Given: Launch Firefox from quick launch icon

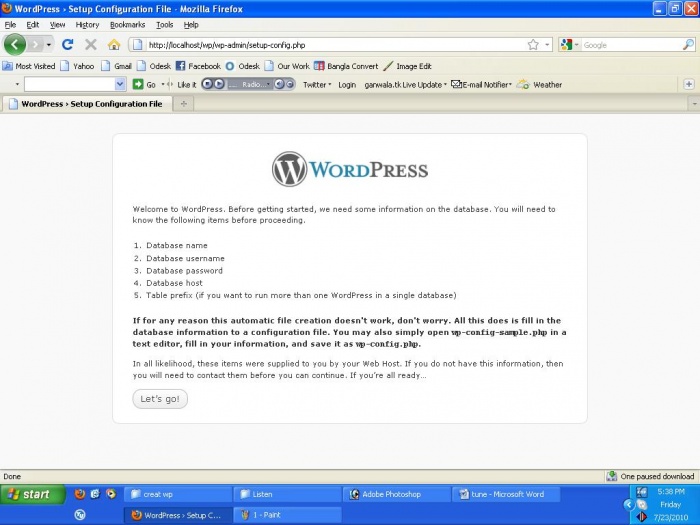Looking at the screenshot, I should pyautogui.click(x=80, y=494).
